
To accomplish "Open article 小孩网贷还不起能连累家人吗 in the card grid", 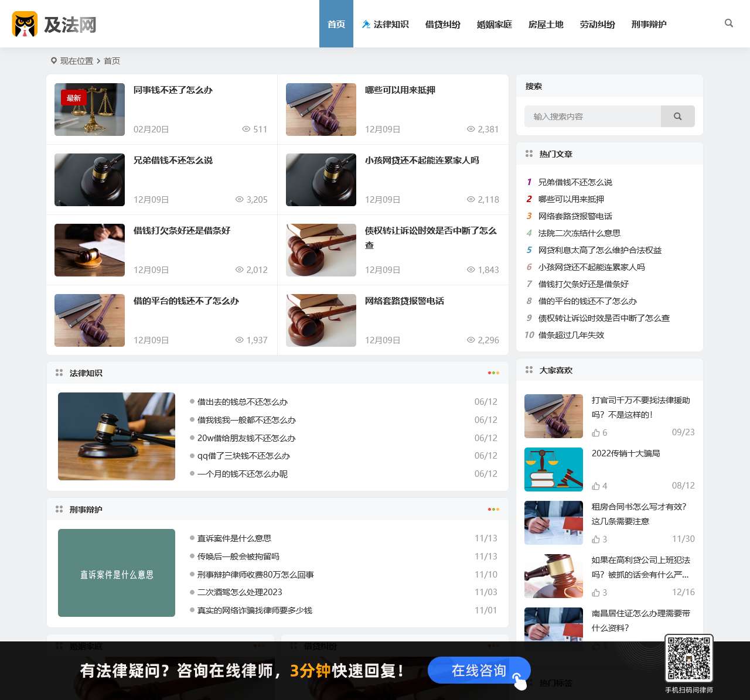I will click(422, 161).
